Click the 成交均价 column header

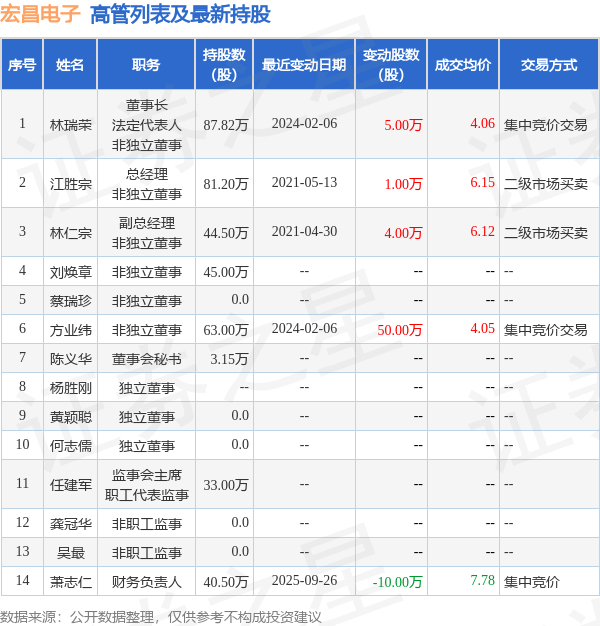[463, 65]
